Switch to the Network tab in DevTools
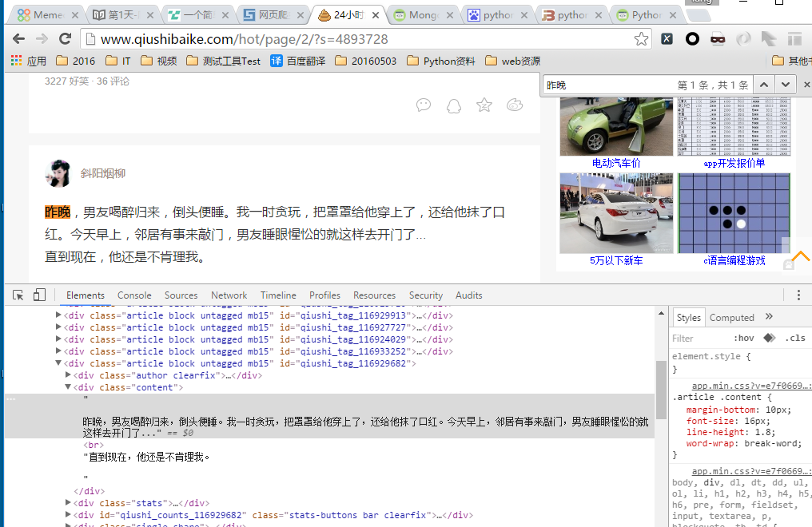Viewport: 812px width, 527px height. pos(229,295)
